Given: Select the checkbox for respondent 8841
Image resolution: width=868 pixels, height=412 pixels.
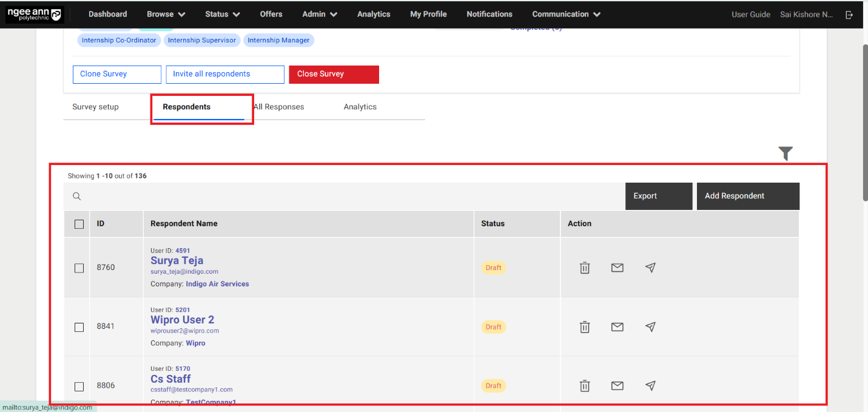Looking at the screenshot, I should [x=79, y=327].
